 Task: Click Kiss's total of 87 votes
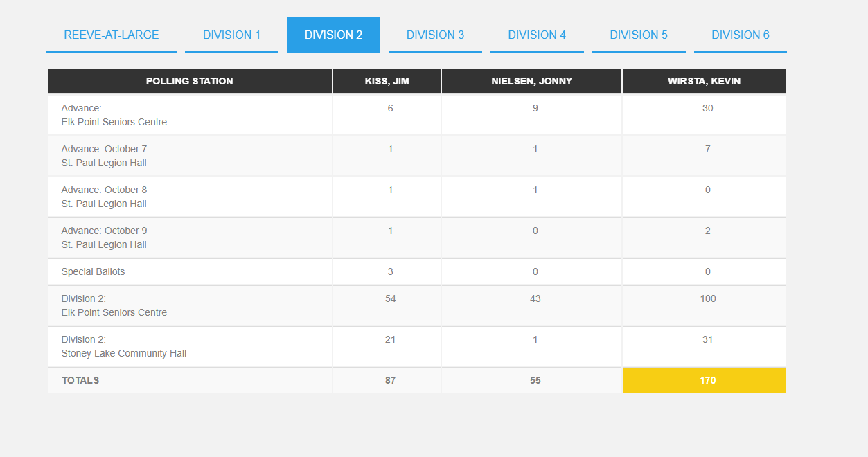coord(390,380)
